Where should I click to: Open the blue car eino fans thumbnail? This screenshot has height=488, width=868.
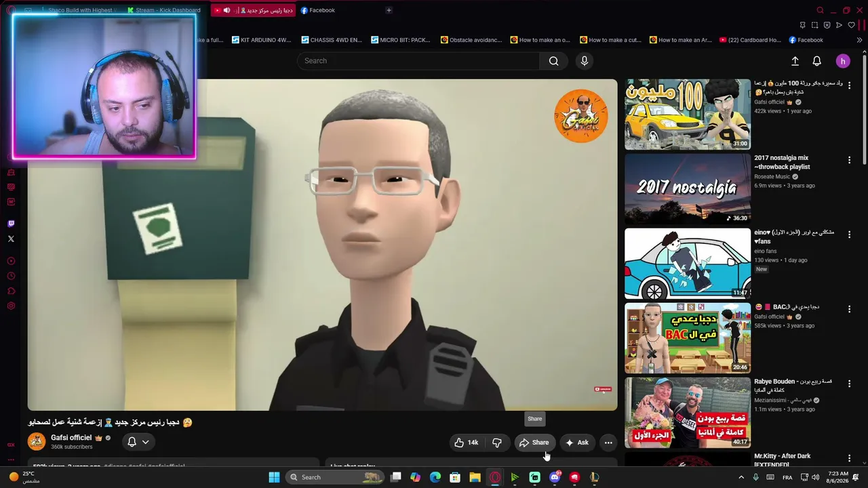click(x=688, y=263)
